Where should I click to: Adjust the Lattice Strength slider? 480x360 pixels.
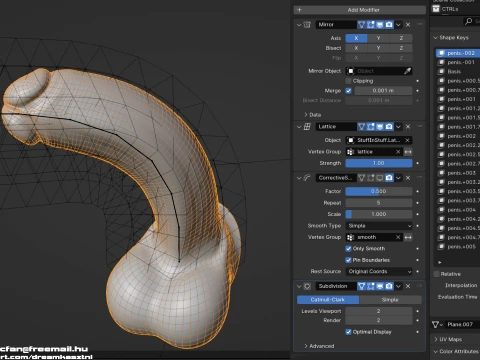coord(379,163)
